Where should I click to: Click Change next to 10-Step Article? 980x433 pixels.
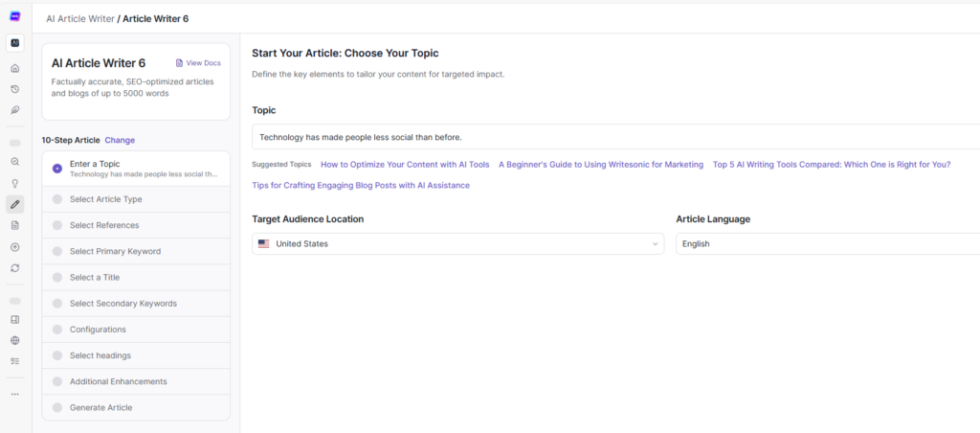tap(120, 140)
